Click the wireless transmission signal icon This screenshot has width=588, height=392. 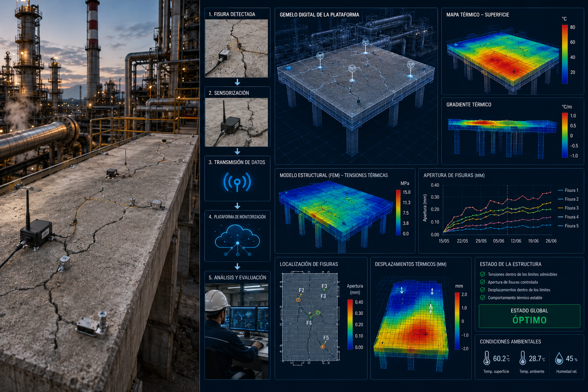point(237,182)
